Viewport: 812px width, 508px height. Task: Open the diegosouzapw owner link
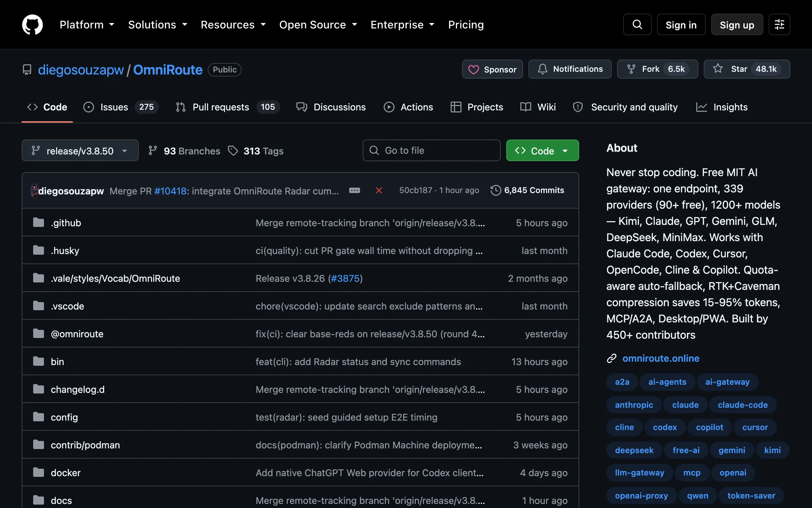pyautogui.click(x=81, y=70)
